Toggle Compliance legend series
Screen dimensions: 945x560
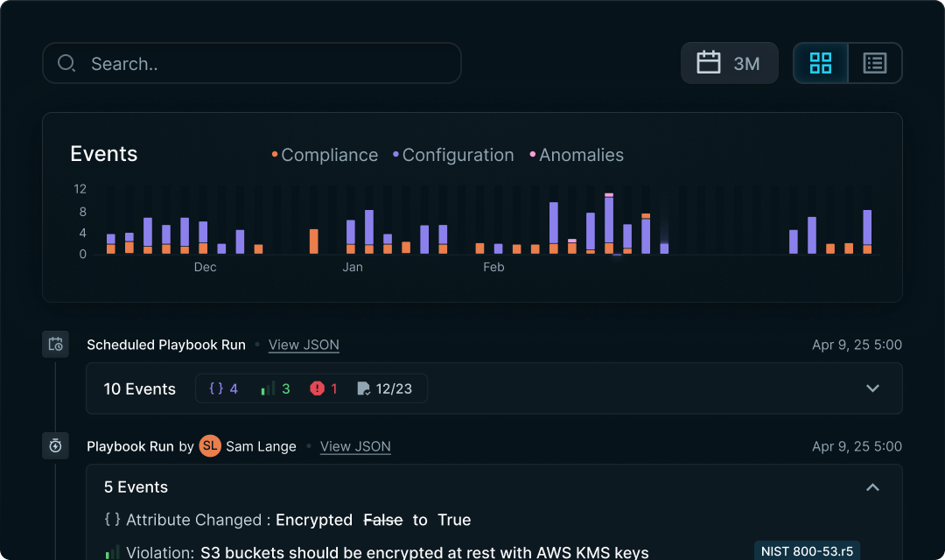coord(325,155)
